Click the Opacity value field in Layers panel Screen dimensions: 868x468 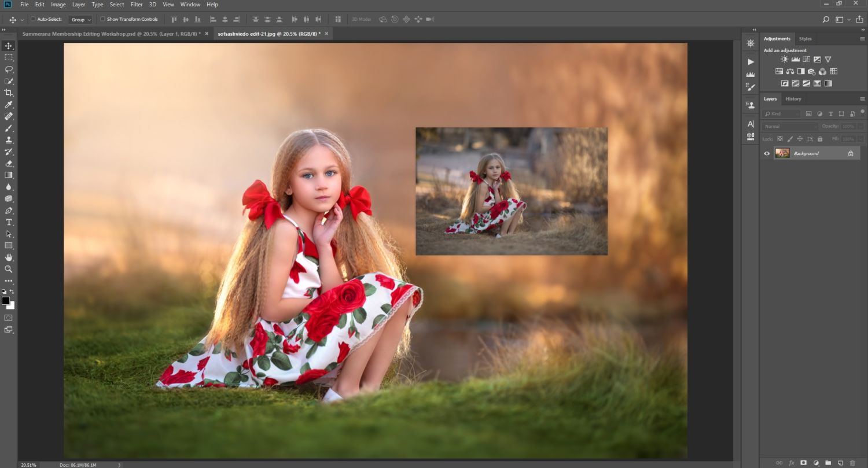848,126
